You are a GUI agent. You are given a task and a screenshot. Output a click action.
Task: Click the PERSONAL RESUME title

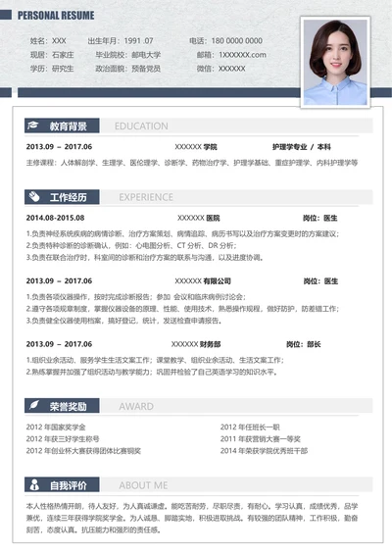[56, 15]
